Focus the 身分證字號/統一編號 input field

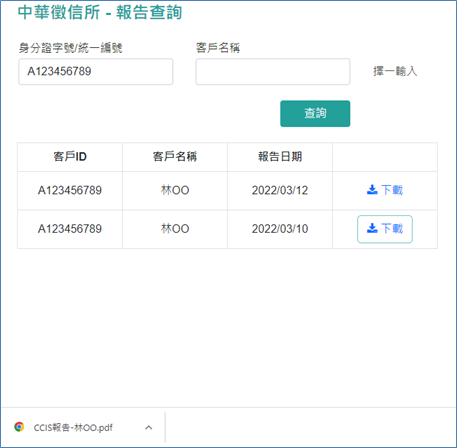click(x=96, y=72)
